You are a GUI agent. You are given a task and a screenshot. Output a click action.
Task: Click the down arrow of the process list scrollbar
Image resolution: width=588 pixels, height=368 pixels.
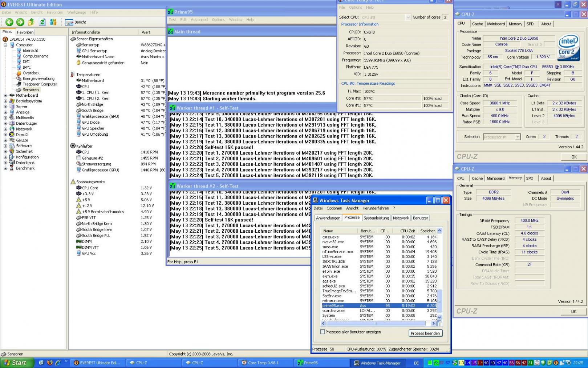pyautogui.click(x=439, y=317)
